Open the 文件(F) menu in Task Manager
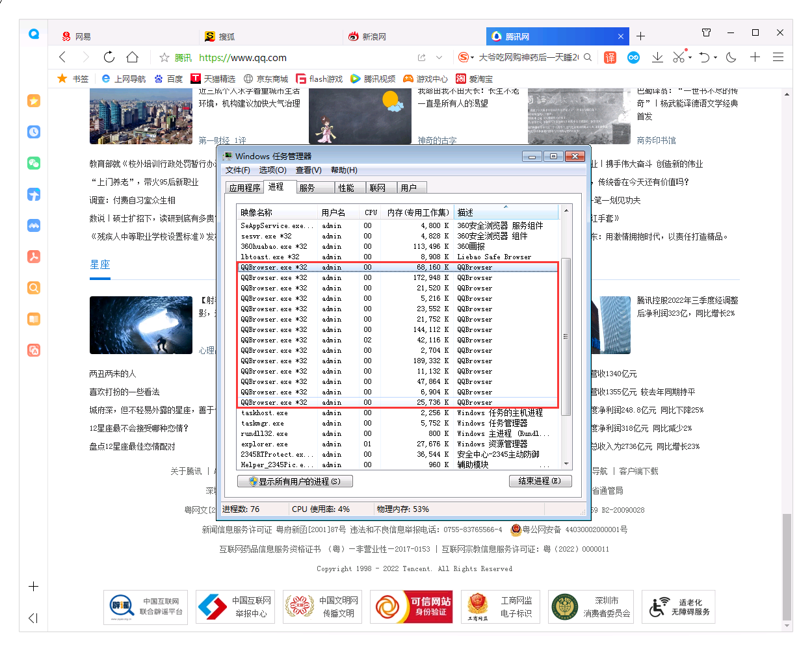The width and height of the screenshot is (812, 651). pyautogui.click(x=237, y=170)
